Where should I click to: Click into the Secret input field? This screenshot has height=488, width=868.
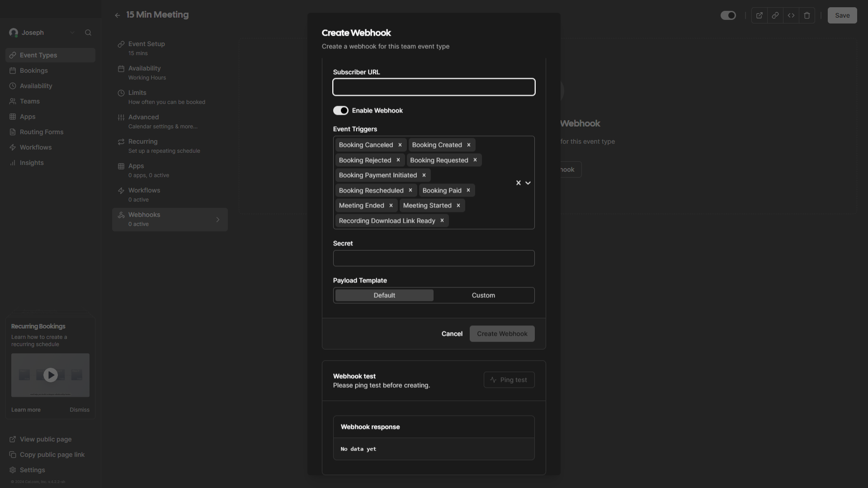434,258
